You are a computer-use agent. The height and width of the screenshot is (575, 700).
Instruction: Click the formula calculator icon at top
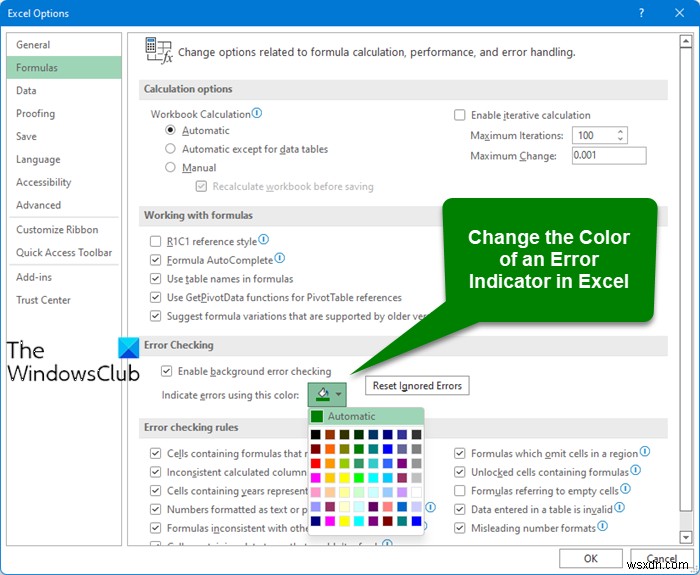tap(158, 50)
